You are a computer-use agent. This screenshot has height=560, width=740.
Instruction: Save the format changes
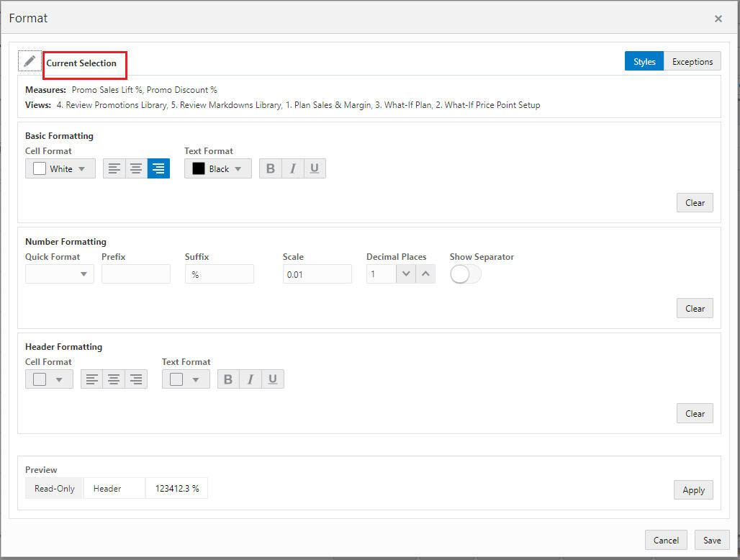[x=712, y=540]
